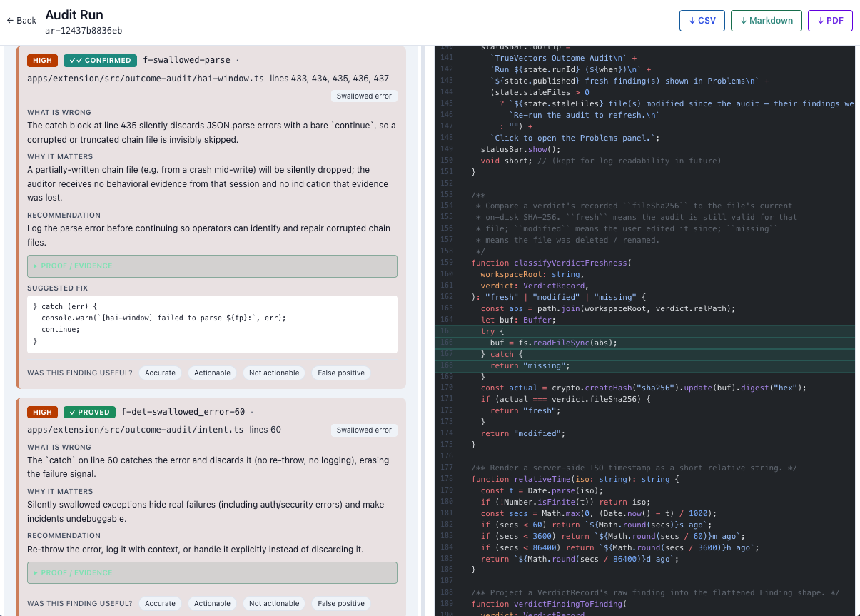
Task: Expand Proof / Evidence for f-det-swallowed_error-60
Action: click(x=212, y=573)
